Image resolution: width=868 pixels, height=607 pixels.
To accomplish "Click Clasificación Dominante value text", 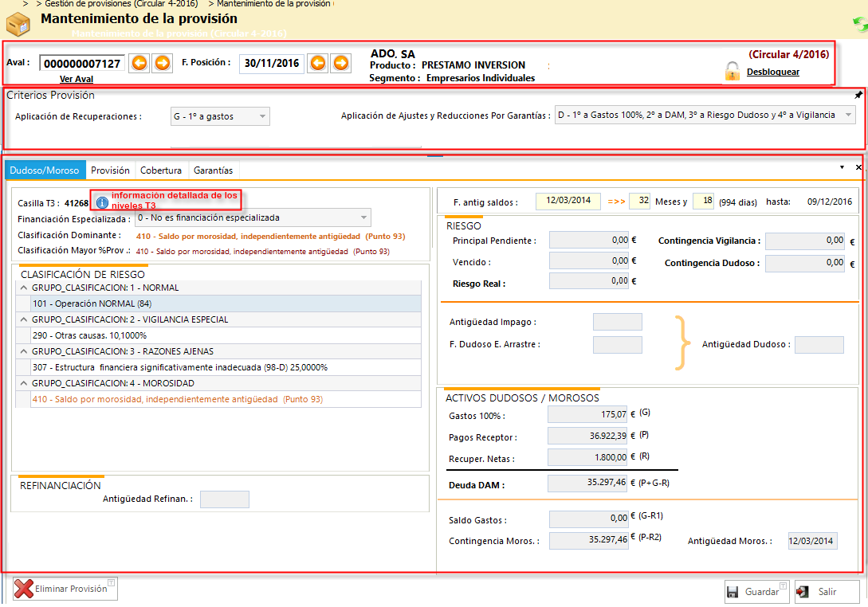I will [x=271, y=237].
